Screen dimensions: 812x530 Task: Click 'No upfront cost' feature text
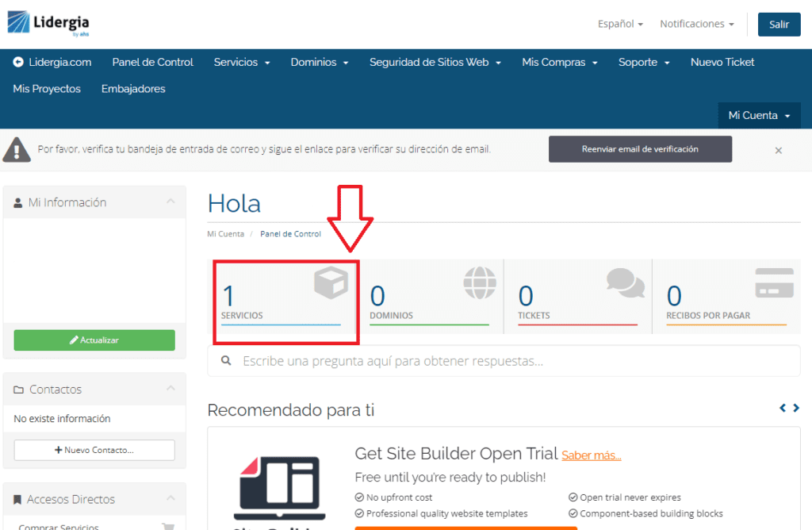point(400,497)
